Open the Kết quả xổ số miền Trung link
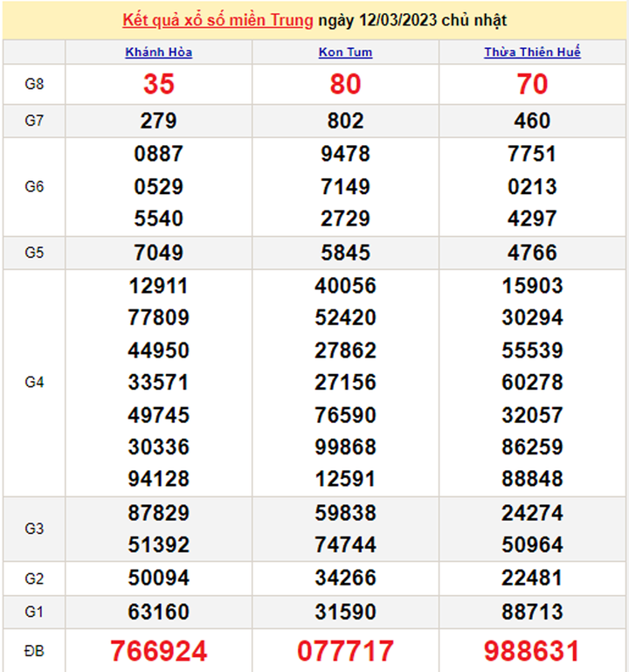 click(x=218, y=20)
